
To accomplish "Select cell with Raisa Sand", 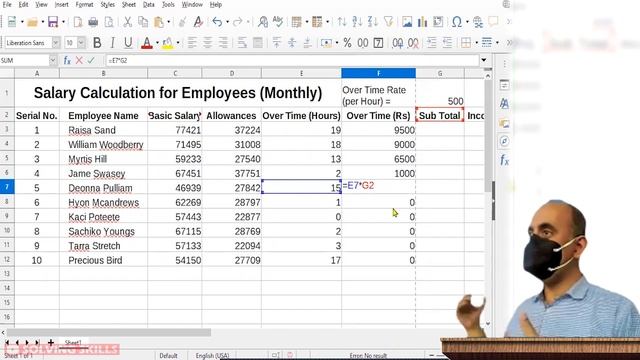I will click(103, 130).
